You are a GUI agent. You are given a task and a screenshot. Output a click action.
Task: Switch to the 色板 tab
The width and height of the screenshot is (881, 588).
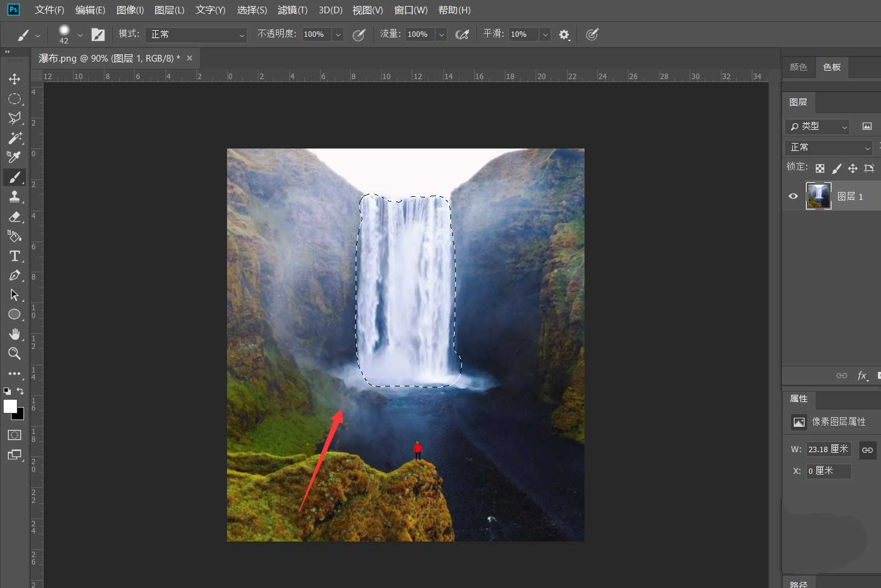click(831, 67)
